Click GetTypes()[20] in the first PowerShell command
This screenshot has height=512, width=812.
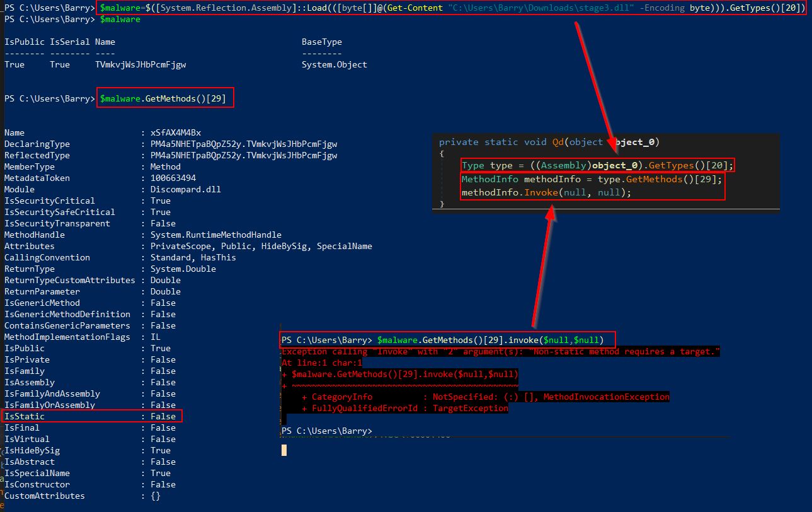(767, 8)
